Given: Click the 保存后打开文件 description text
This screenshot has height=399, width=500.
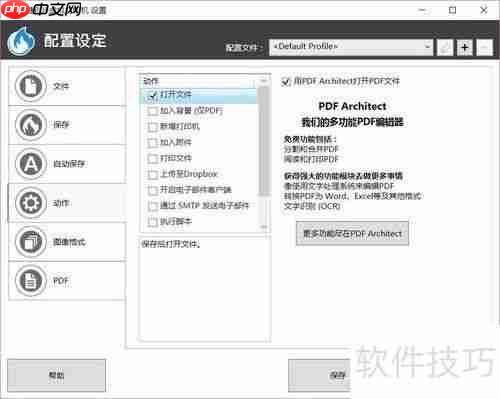Looking at the screenshot, I should coord(171,244).
